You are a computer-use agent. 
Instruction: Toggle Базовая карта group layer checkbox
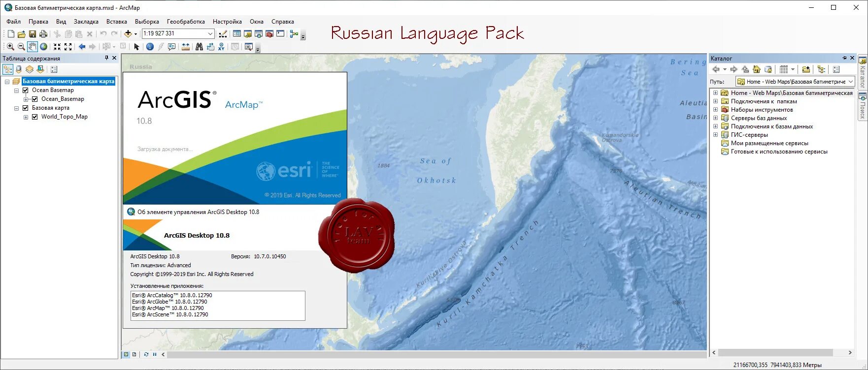(x=26, y=108)
